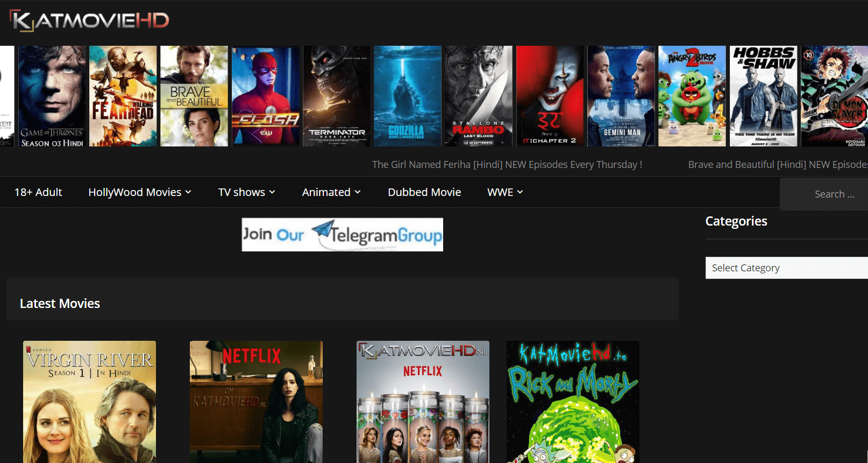Click the Gemini Man poster
Screen dimensions: 868x463
point(621,96)
